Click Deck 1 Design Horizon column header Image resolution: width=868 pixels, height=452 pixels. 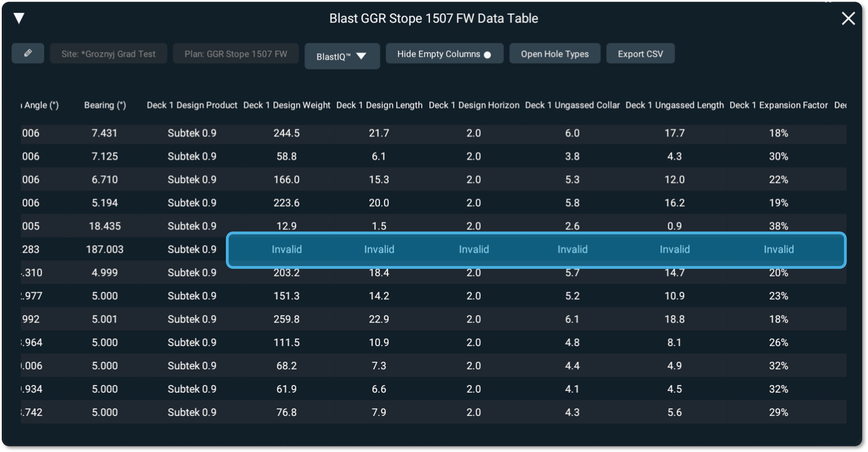coord(474,105)
